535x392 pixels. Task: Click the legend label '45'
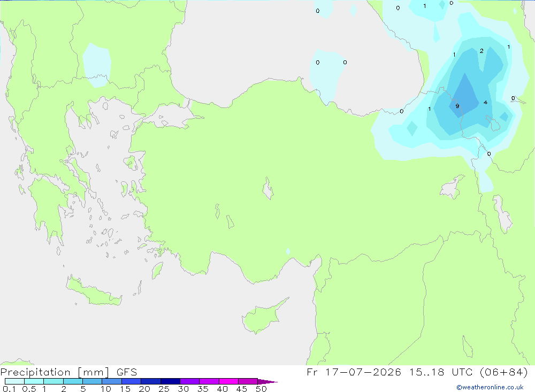coord(242,389)
